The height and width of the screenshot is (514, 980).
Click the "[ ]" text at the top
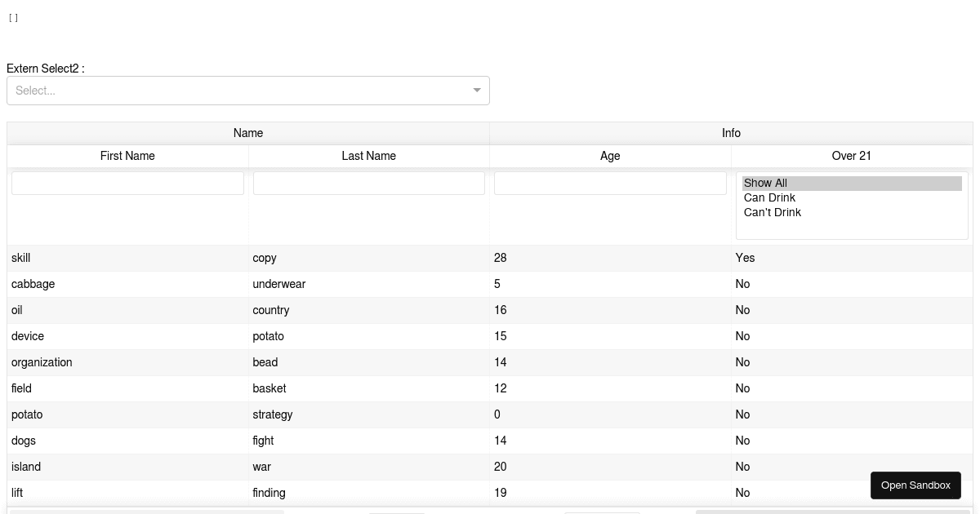point(13,17)
